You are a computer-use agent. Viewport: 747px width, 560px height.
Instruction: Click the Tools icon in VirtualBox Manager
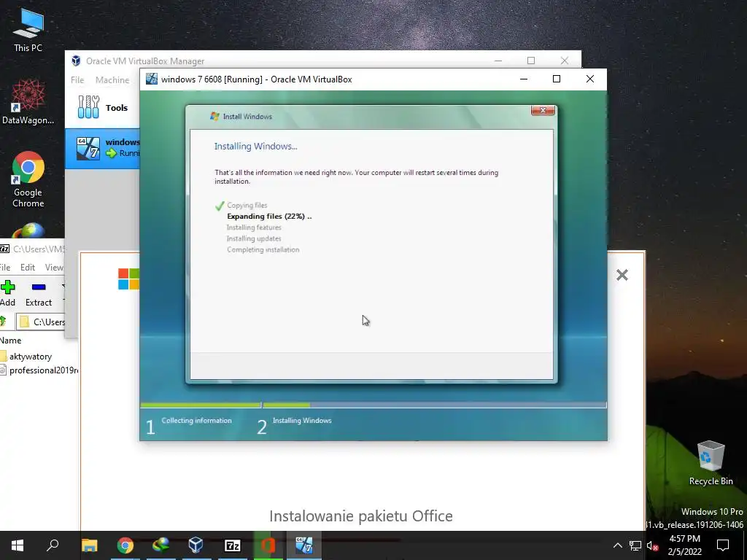click(88, 107)
